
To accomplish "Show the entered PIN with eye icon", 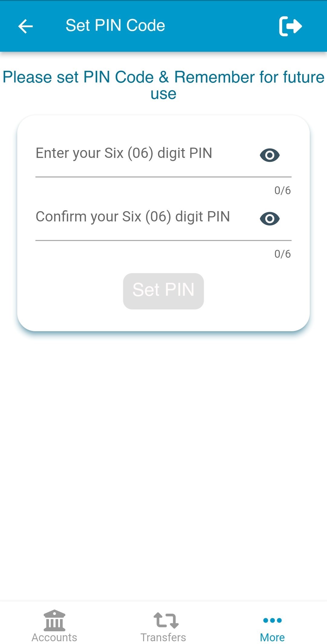I will pyautogui.click(x=269, y=155).
